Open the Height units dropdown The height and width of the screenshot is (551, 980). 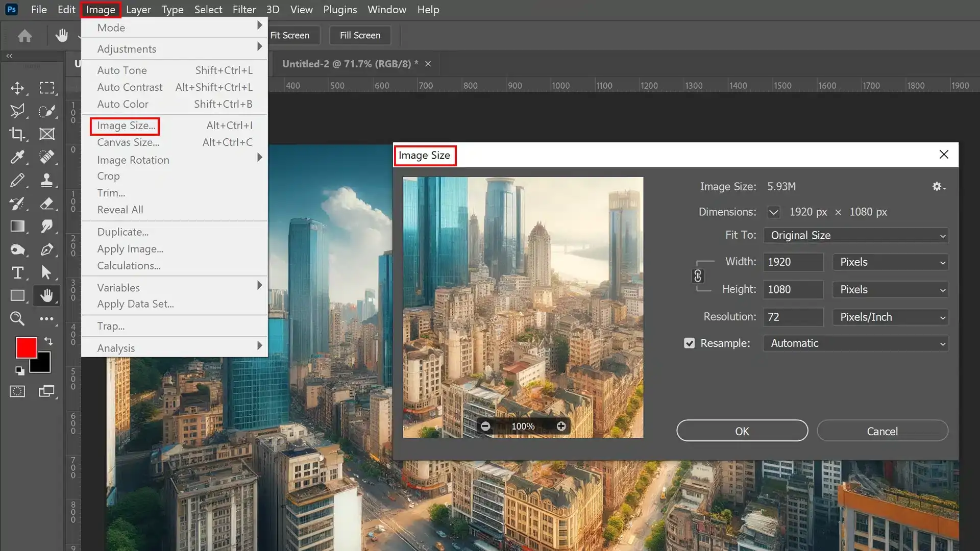[x=891, y=290]
